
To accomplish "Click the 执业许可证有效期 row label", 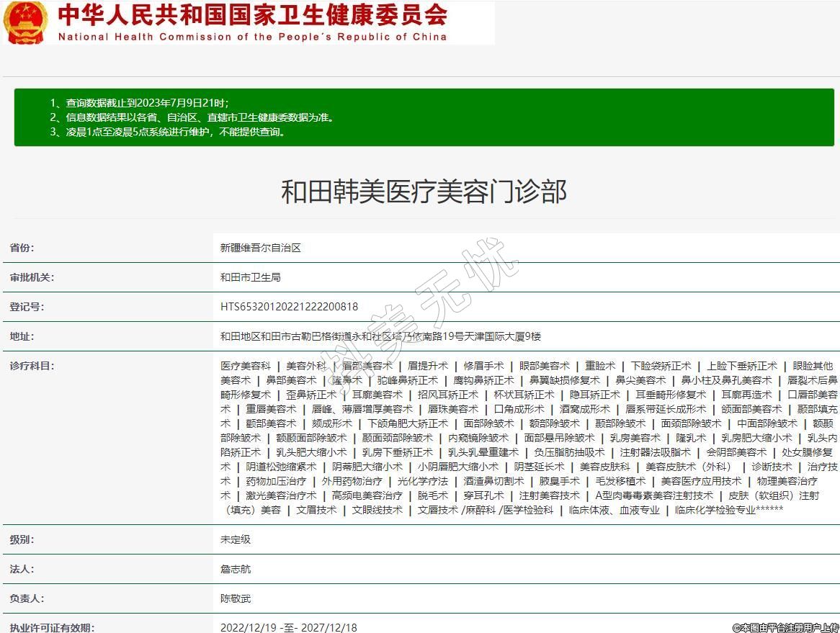I will point(52,627).
